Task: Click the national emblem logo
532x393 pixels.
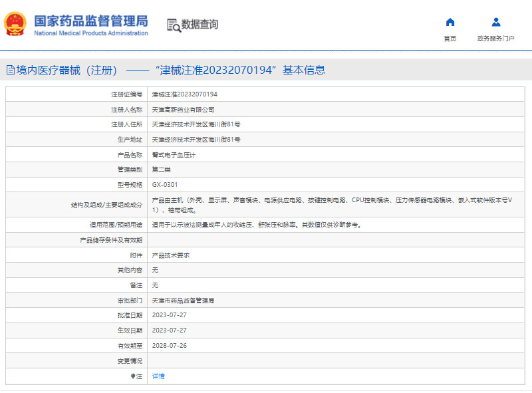Action: pos(15,24)
